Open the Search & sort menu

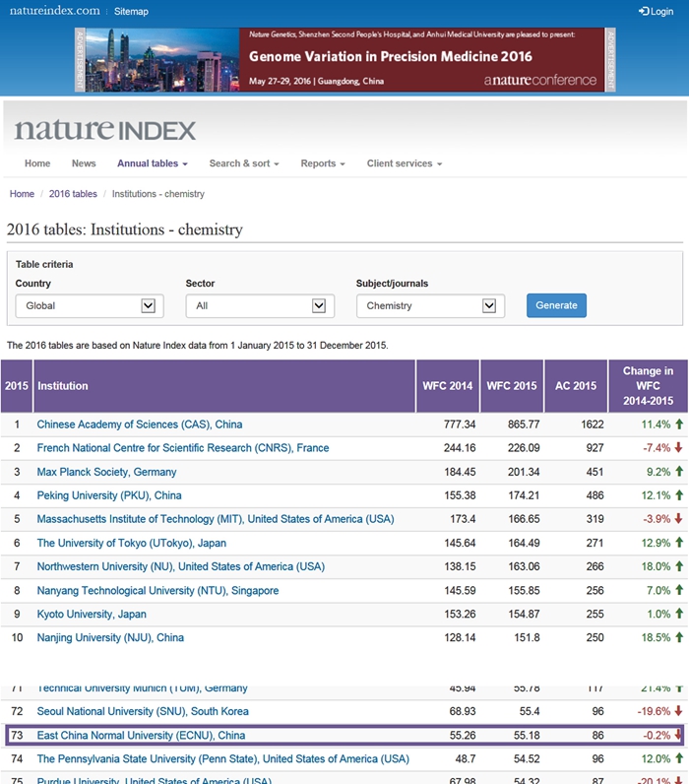(243, 163)
